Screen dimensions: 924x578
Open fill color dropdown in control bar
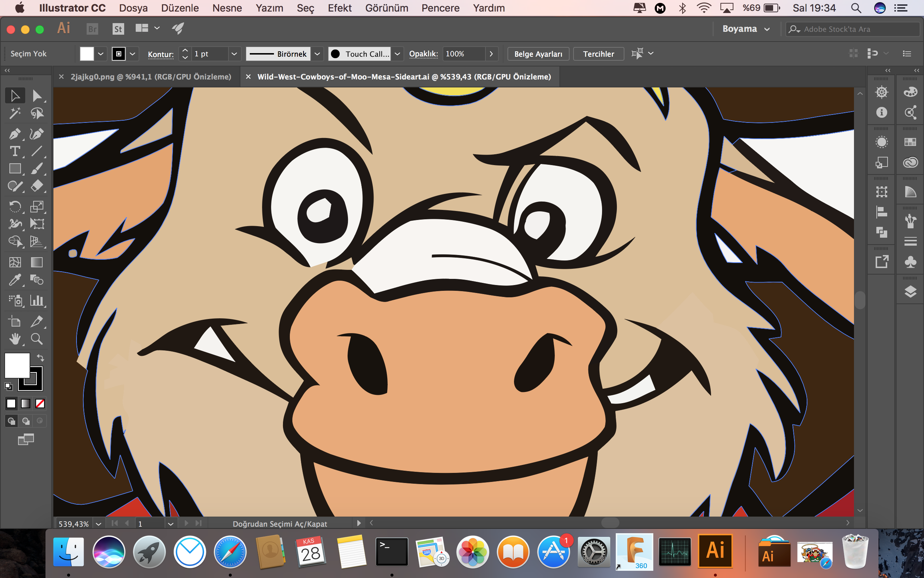coord(101,54)
